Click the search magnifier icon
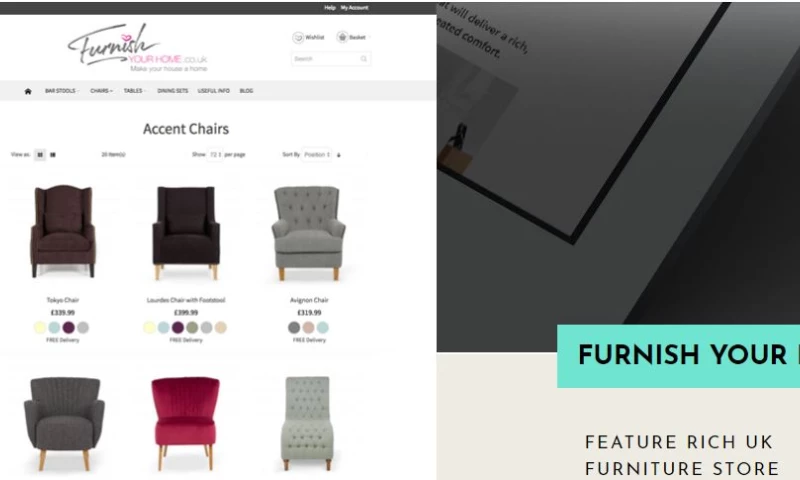Image resolution: width=800 pixels, height=480 pixels. [x=364, y=59]
